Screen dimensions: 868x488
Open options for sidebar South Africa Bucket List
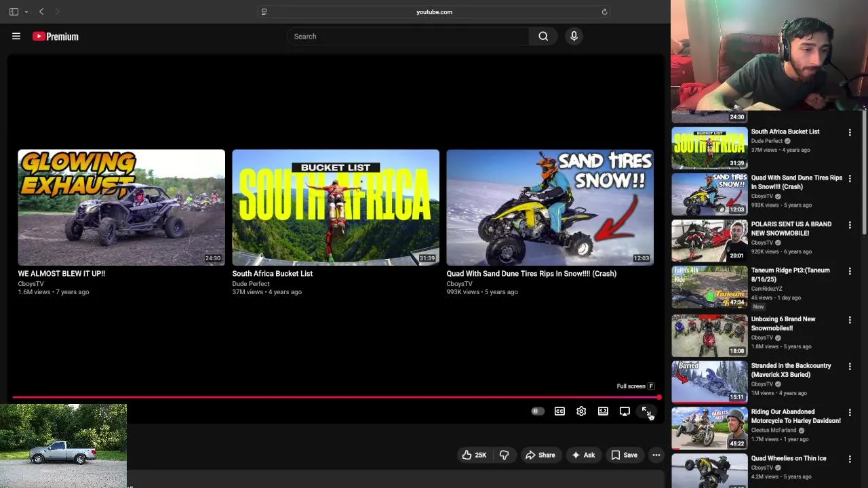pos(850,133)
